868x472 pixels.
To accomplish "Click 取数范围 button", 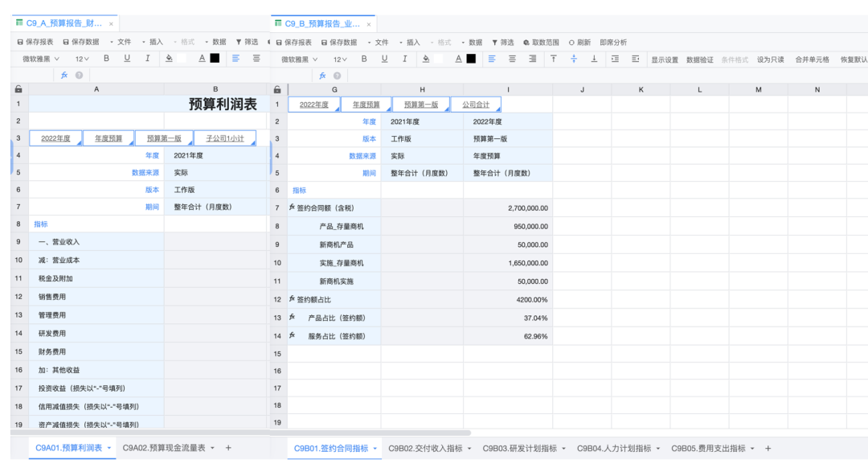I will (x=541, y=43).
